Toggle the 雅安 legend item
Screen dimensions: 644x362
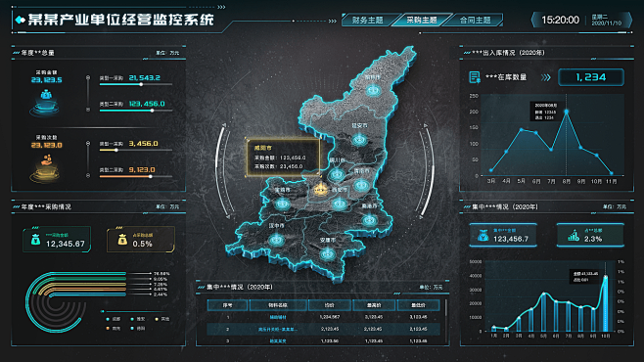138,319
